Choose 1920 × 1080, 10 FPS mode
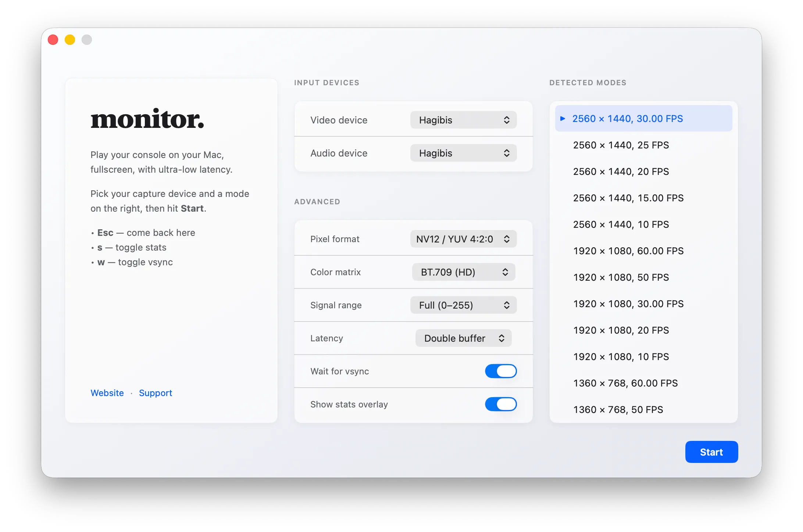 click(643, 357)
